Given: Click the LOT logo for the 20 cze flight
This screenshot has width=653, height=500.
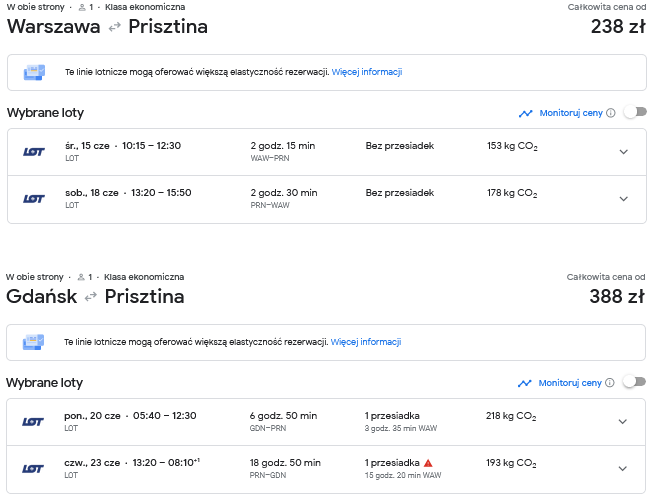Looking at the screenshot, I should coord(32,422).
